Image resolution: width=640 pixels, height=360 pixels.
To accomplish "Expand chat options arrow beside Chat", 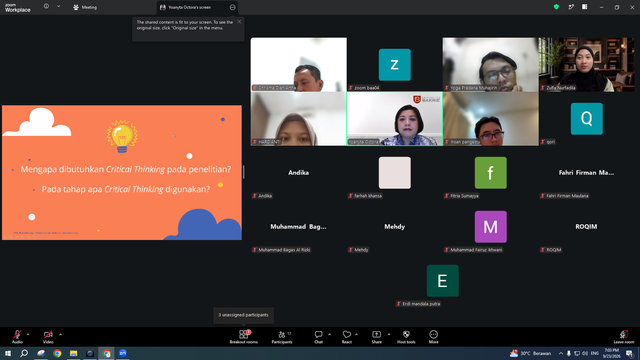I will 329,334.
